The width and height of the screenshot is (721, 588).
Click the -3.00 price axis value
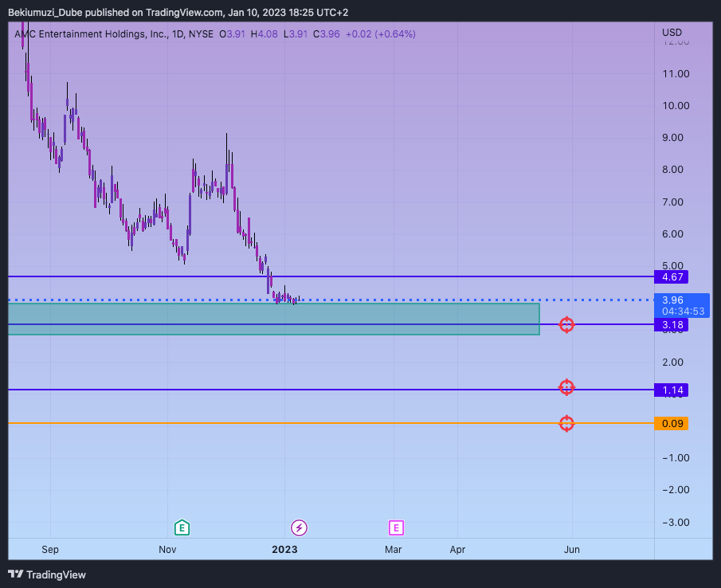pos(676,522)
